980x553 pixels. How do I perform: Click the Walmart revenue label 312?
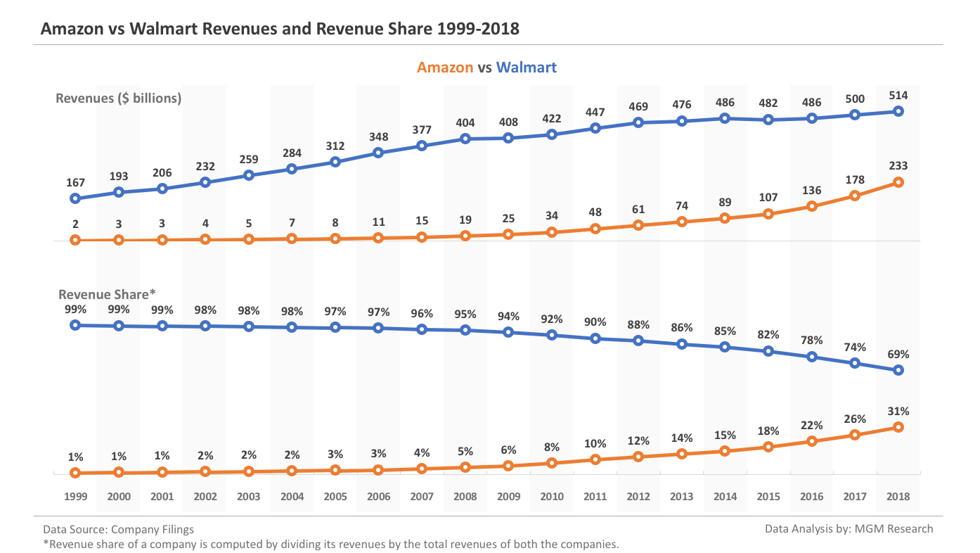[x=335, y=146]
